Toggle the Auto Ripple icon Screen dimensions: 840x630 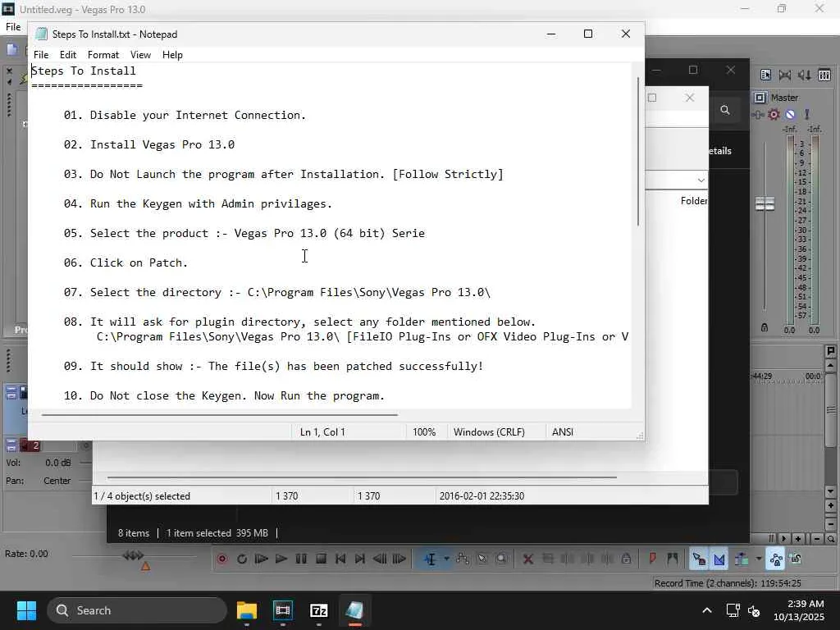coord(742,559)
